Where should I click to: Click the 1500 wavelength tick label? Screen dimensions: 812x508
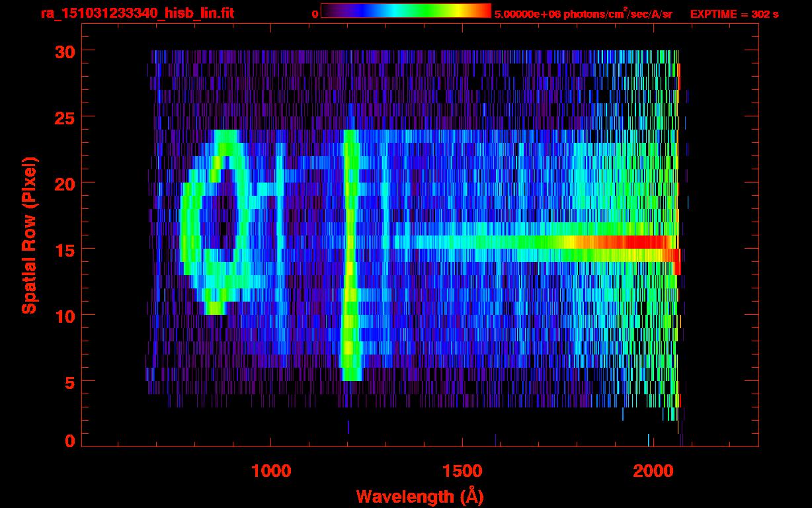tap(462, 471)
